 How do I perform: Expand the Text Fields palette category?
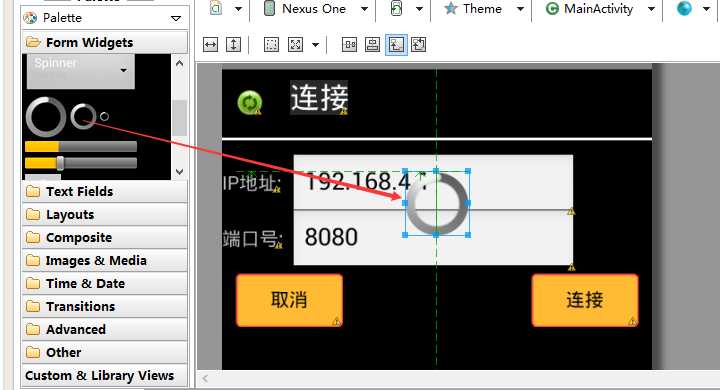[x=105, y=191]
